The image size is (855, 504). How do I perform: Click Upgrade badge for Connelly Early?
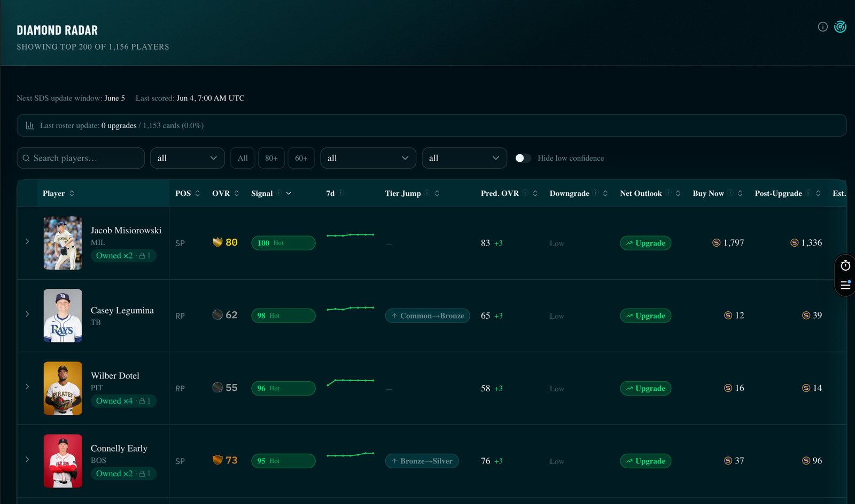click(x=646, y=461)
